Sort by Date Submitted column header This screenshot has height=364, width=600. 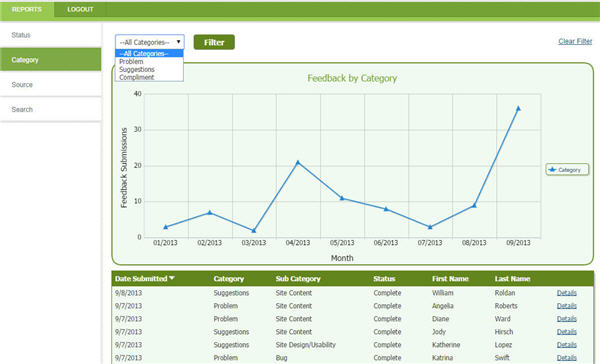[141, 279]
